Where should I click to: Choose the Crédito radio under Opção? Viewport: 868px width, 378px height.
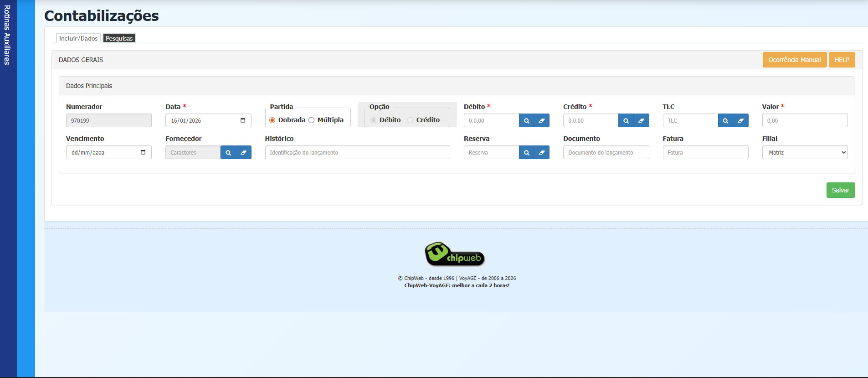[411, 120]
